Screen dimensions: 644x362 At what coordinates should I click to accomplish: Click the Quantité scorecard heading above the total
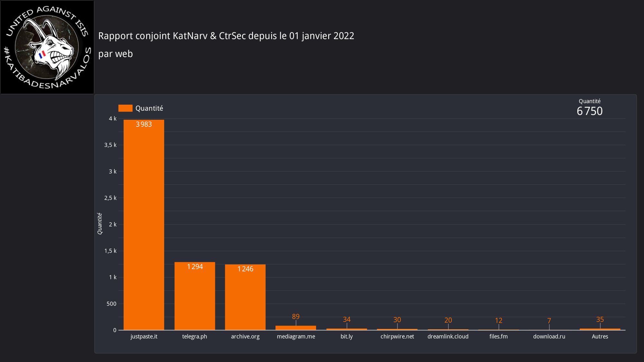tap(590, 101)
